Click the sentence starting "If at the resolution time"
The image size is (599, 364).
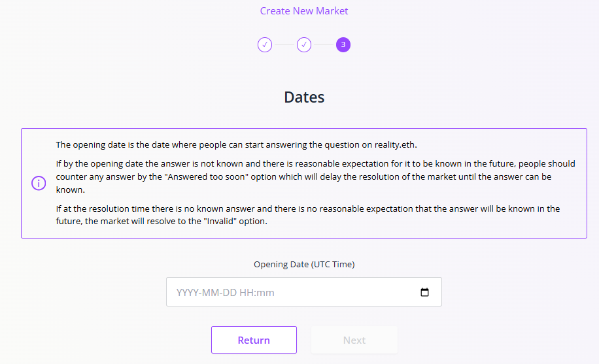(x=308, y=215)
